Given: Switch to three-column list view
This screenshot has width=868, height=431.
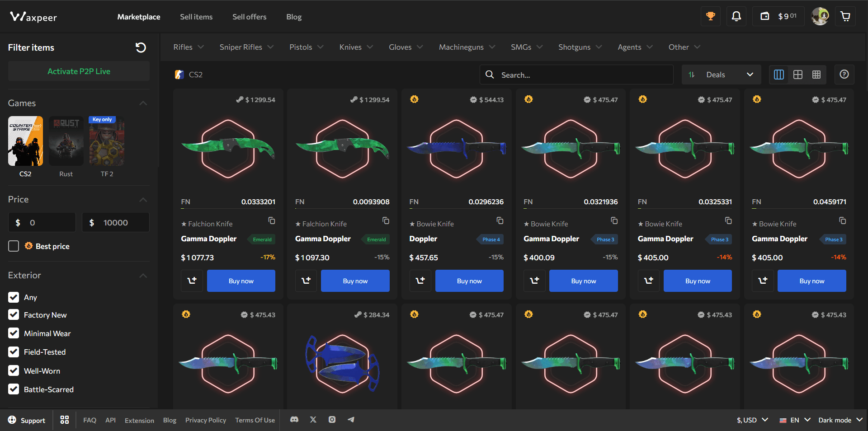Looking at the screenshot, I should (779, 75).
